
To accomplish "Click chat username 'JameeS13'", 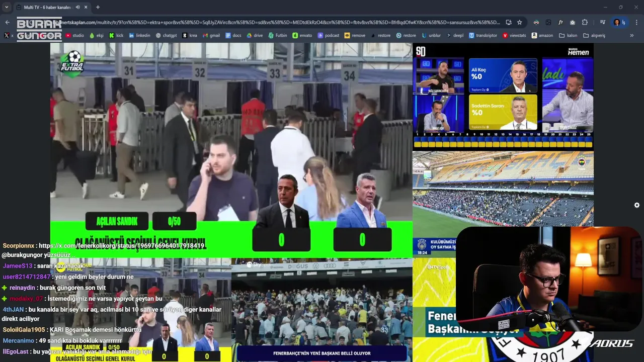I will (18, 265).
